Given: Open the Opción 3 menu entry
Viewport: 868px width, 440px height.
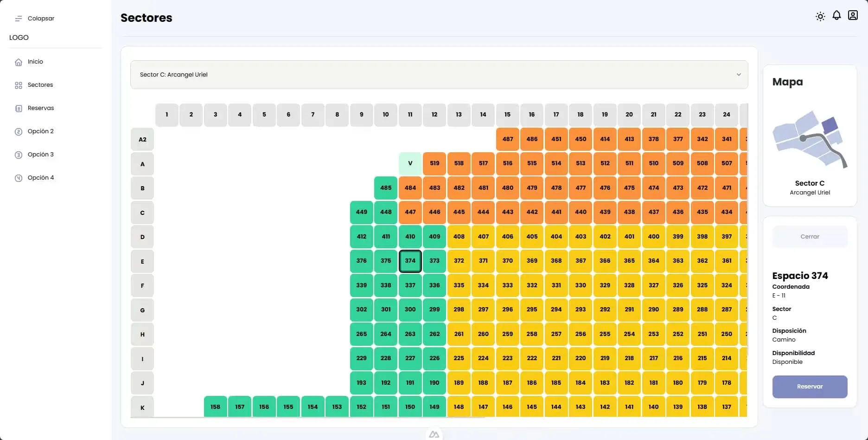Looking at the screenshot, I should pyautogui.click(x=40, y=155).
